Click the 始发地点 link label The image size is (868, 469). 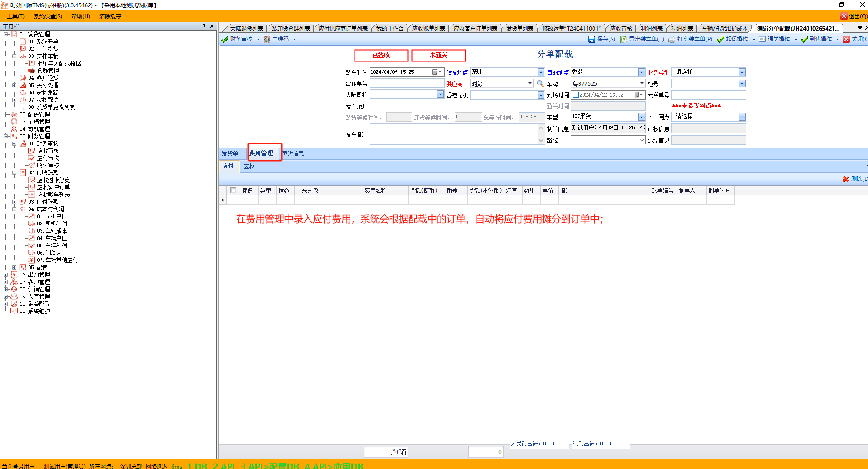[457, 72]
